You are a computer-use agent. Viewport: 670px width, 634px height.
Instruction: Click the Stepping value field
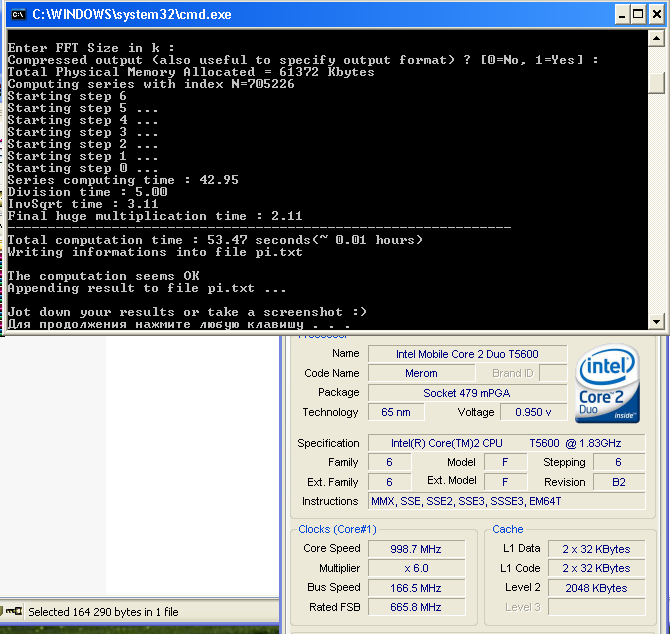pyautogui.click(x=619, y=462)
